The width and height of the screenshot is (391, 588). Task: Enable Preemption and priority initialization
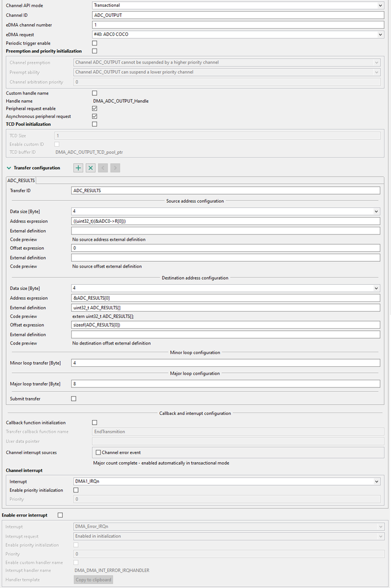(x=94, y=51)
